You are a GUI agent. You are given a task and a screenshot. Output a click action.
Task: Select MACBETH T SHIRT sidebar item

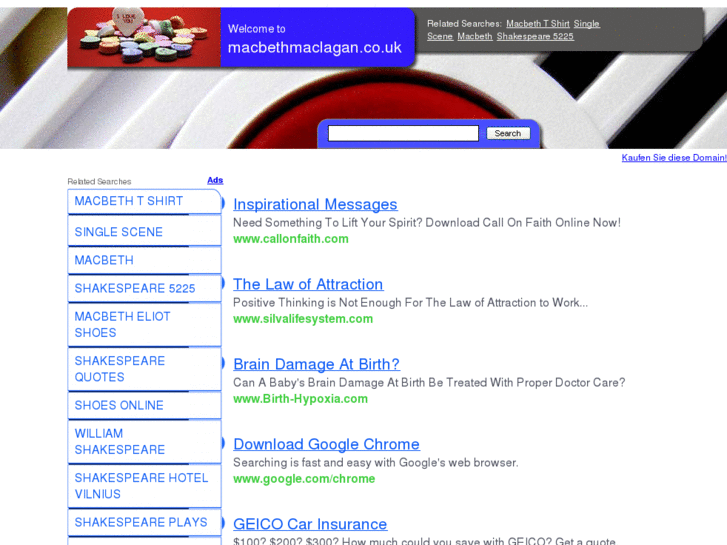[x=144, y=201]
